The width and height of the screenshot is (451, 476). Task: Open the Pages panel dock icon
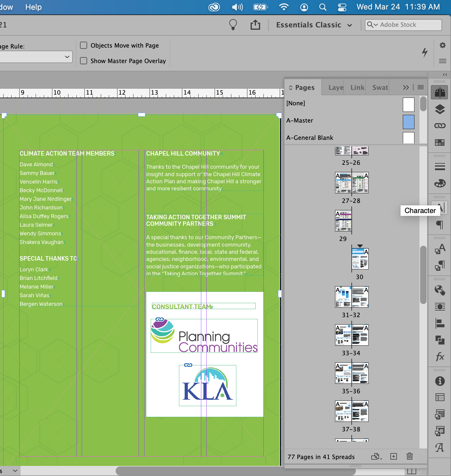(440, 93)
